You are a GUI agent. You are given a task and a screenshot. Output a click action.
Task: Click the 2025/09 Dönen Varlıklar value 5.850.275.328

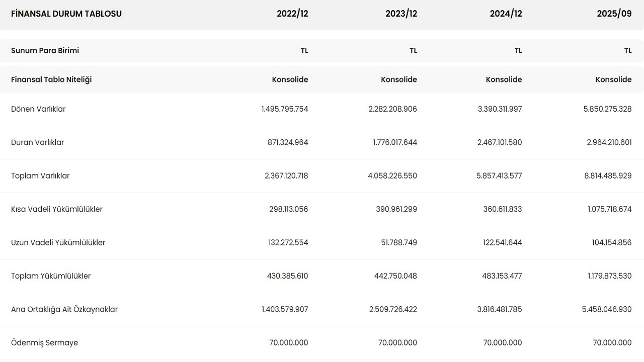pyautogui.click(x=607, y=109)
